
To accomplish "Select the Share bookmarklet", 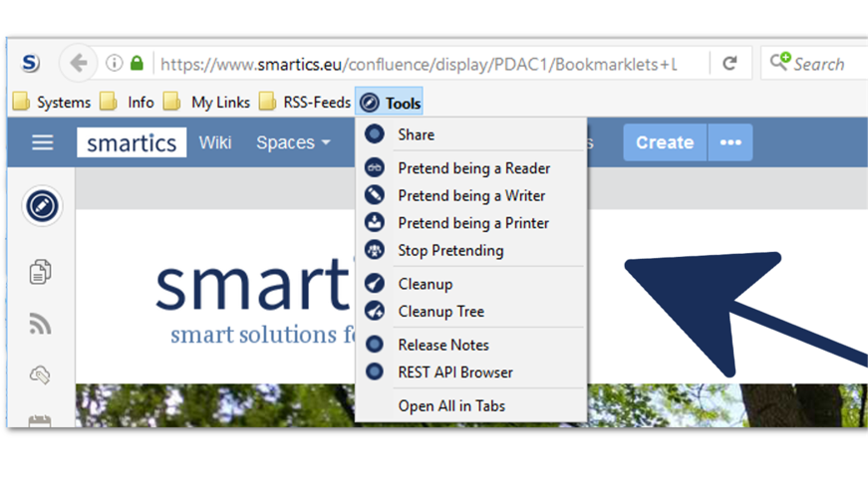I will coord(470,134).
